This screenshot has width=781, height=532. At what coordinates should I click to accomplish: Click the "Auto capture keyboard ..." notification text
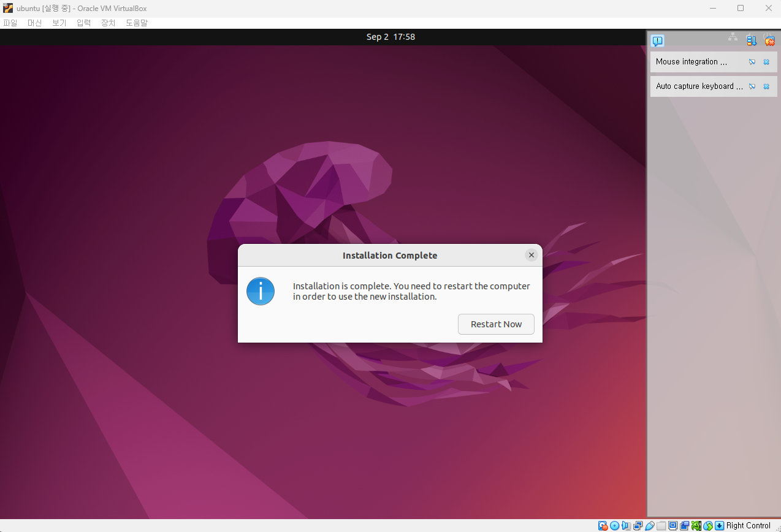tap(699, 86)
